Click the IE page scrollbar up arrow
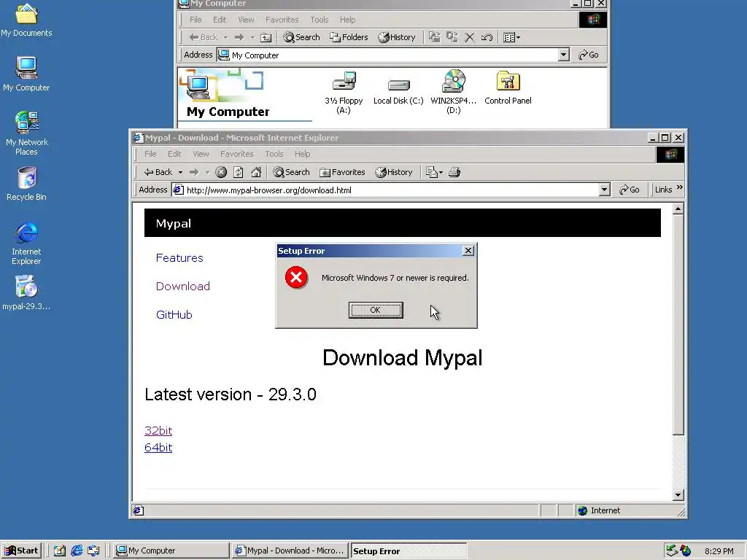 (678, 209)
